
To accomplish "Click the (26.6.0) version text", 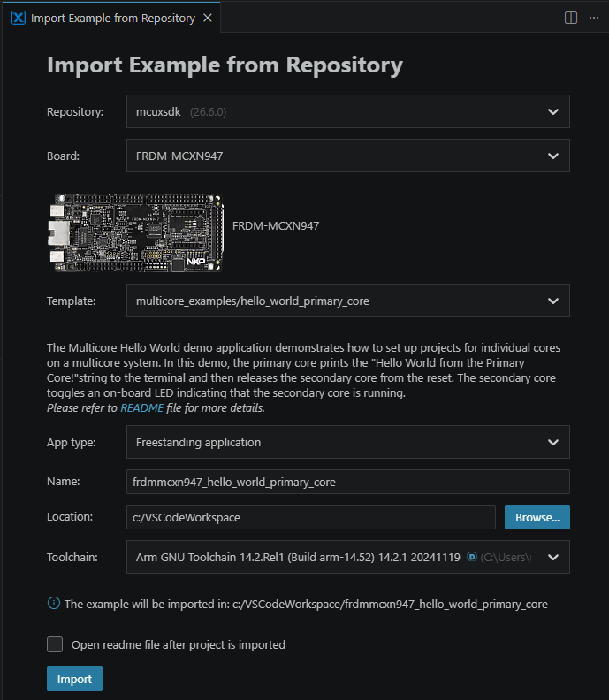I will click(208, 112).
